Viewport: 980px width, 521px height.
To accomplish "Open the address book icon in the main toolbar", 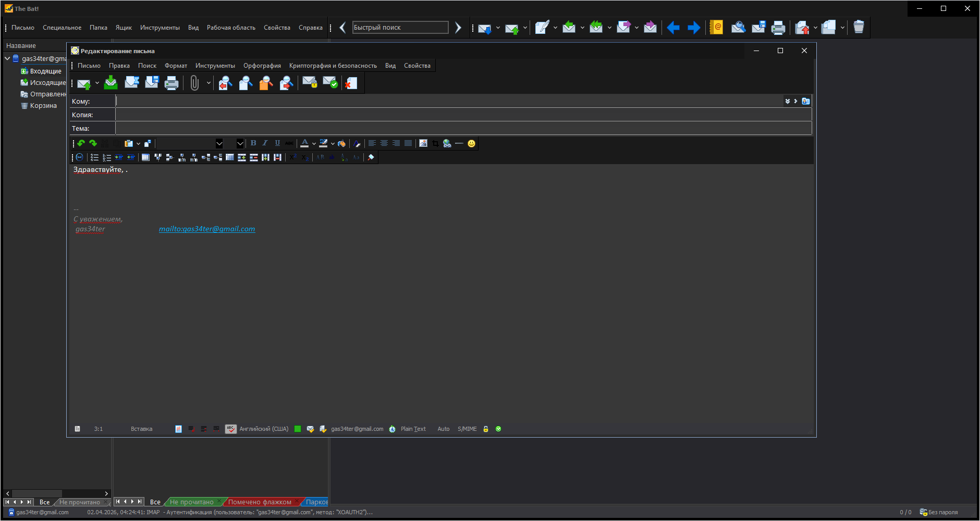I will 716,28.
